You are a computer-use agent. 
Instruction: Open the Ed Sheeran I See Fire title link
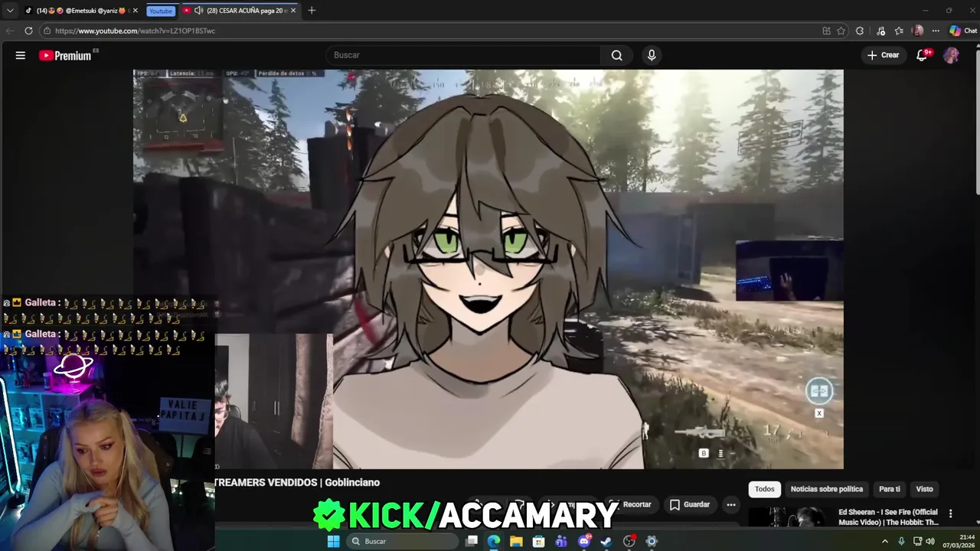tap(888, 517)
